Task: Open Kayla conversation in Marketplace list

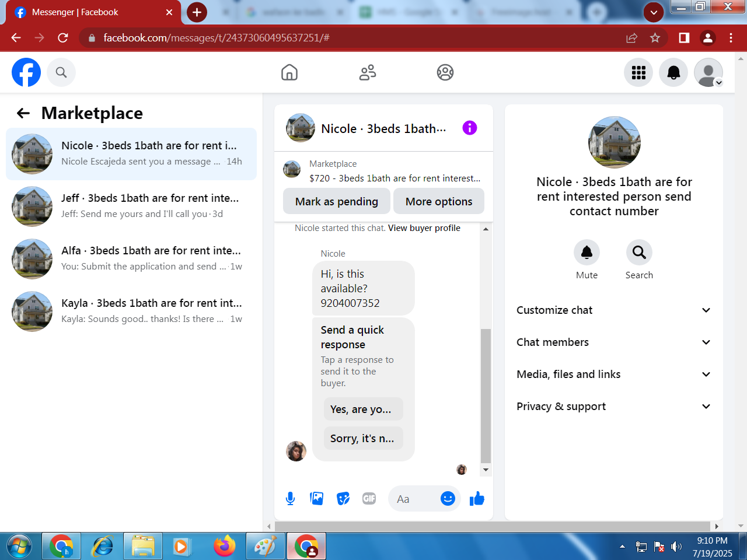Action: click(x=131, y=311)
